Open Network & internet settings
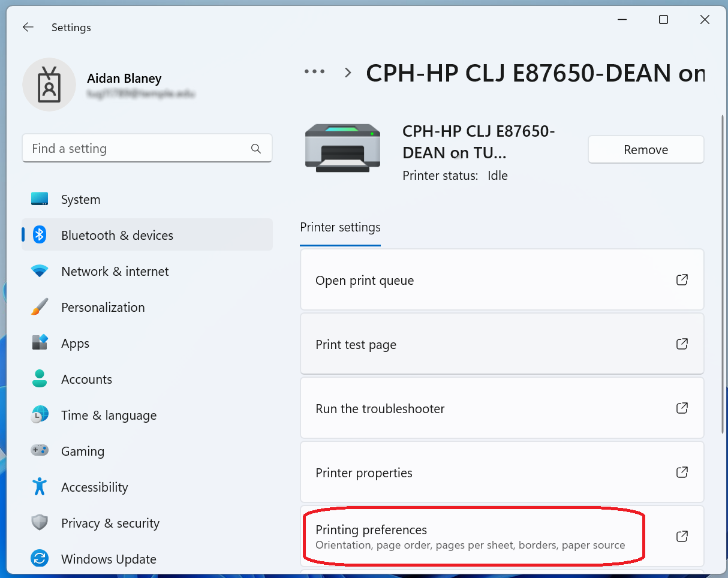 (x=147, y=271)
